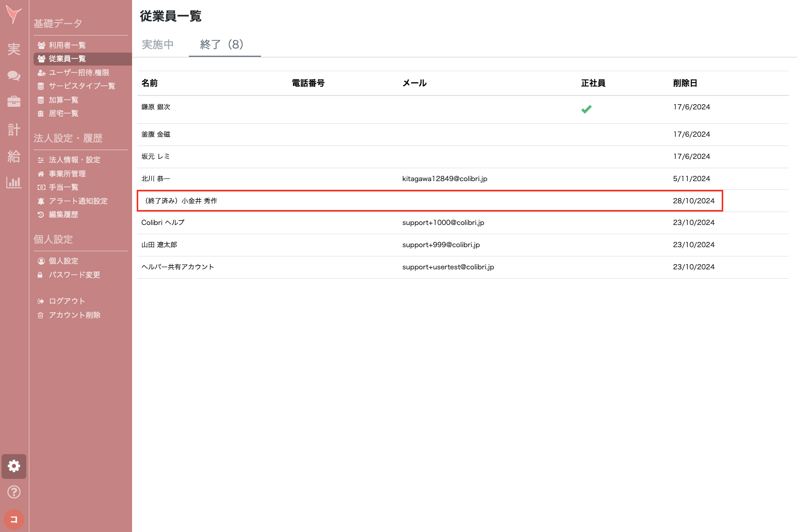Go to ユーザー招待.権限 menu item
This screenshot has width=797, height=532.
79,73
